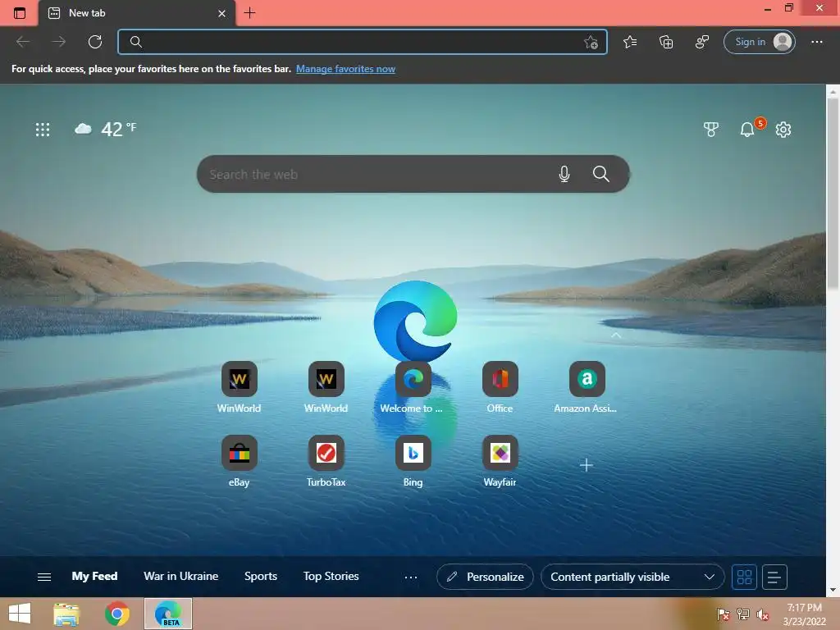Select the My Feed tab

[95, 577]
